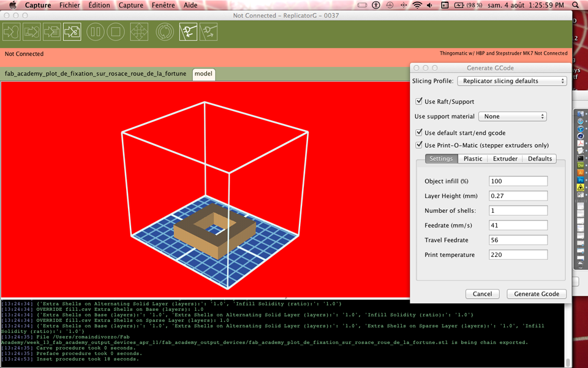The width and height of the screenshot is (588, 368).
Task: Open the Aide menu
Action: click(x=190, y=5)
